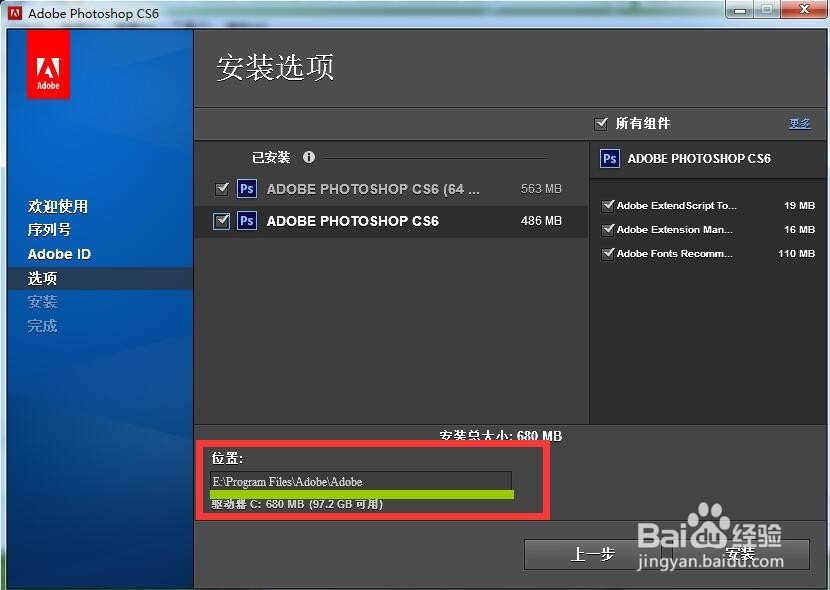Disable the Adobe ExtendScript To... component checkbox
This screenshot has height=590, width=830.
click(x=608, y=205)
